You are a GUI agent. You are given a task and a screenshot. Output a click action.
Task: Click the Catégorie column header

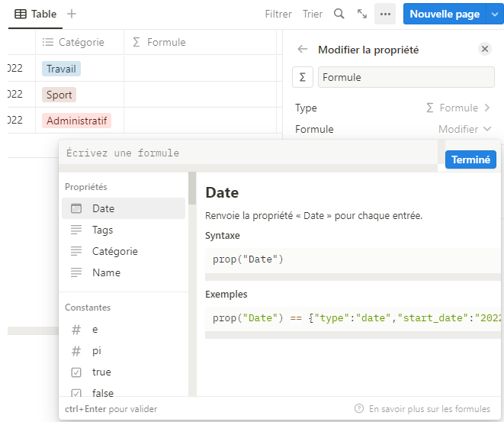tap(80, 43)
